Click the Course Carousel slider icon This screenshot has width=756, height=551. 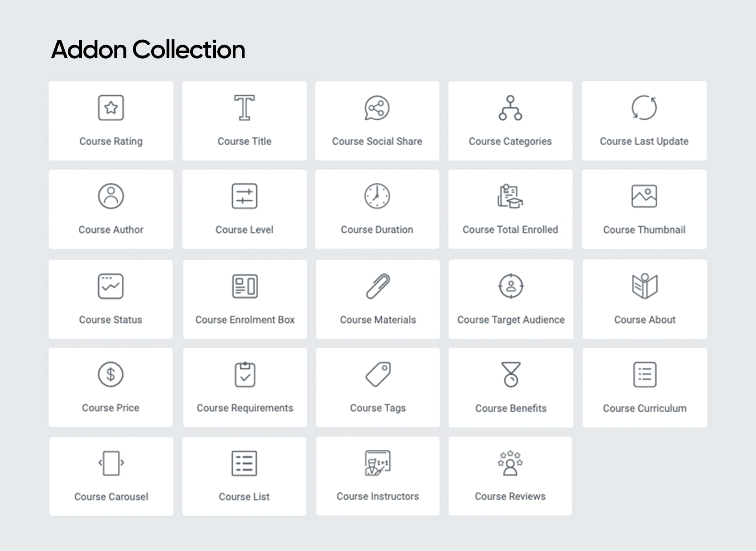coord(111,463)
